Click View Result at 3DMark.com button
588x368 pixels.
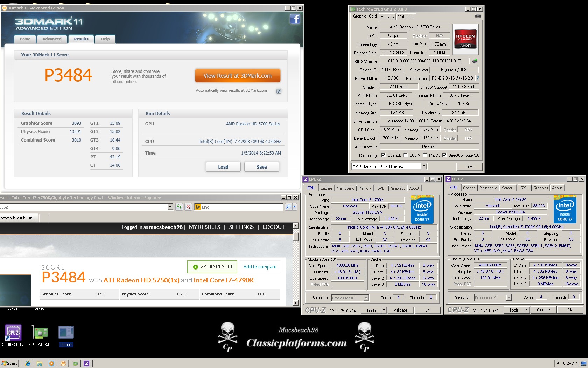tap(238, 76)
